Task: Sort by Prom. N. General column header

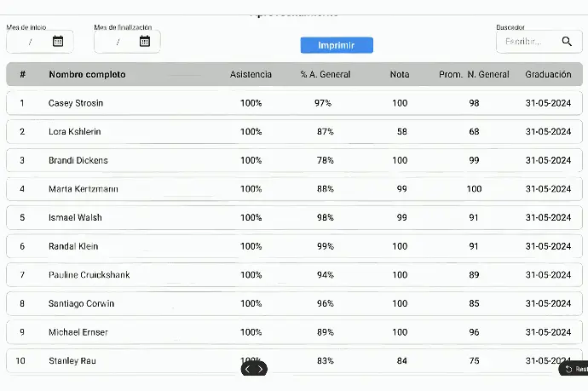Action: pyautogui.click(x=474, y=74)
